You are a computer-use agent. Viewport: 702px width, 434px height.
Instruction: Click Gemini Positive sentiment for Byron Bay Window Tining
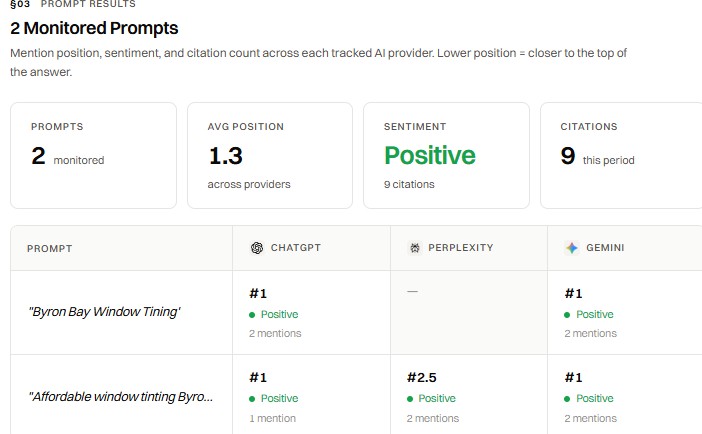[589, 314]
